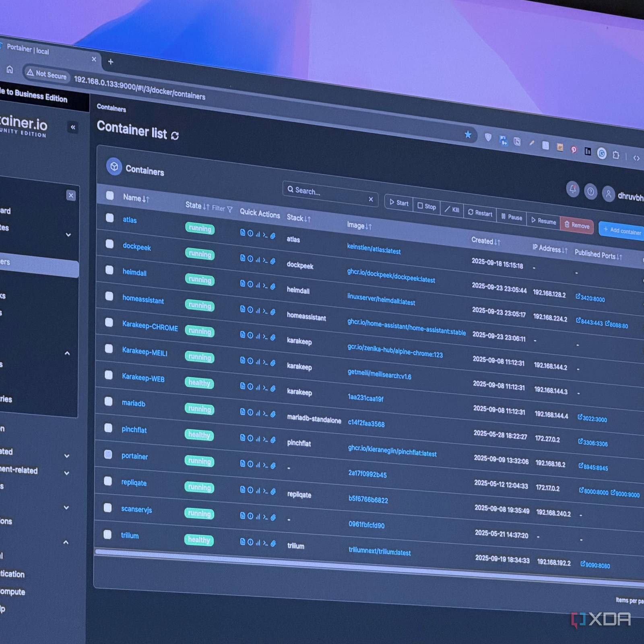This screenshot has width=644, height=644.
Task: Sort containers by Published Ports column
Action: click(599, 254)
